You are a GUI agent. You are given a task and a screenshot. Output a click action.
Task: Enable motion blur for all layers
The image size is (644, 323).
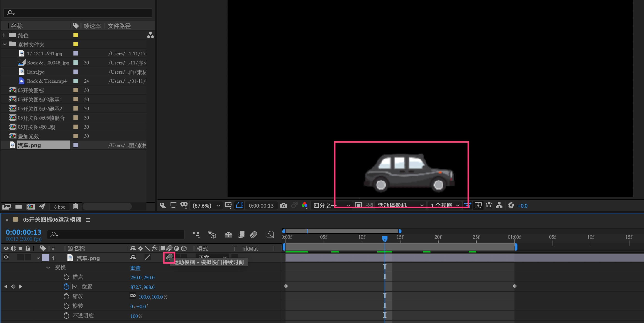(253, 235)
